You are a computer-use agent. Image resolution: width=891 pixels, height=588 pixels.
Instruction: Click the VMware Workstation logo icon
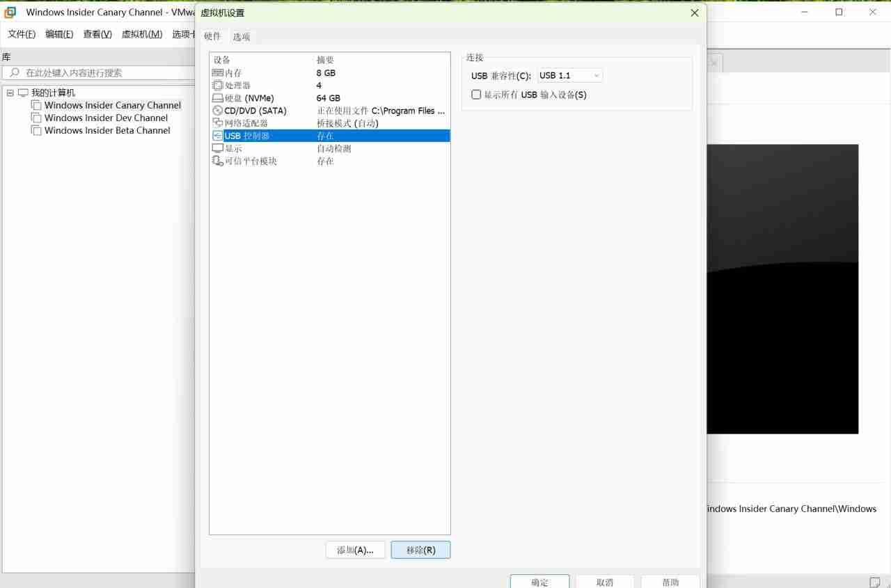[9, 12]
